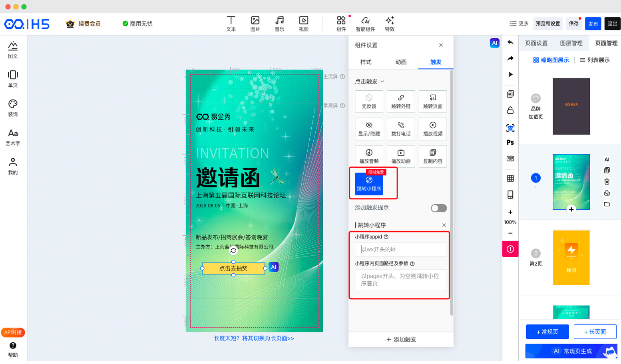Open the 我的 sidebar section
621x364 pixels.
[13, 166]
